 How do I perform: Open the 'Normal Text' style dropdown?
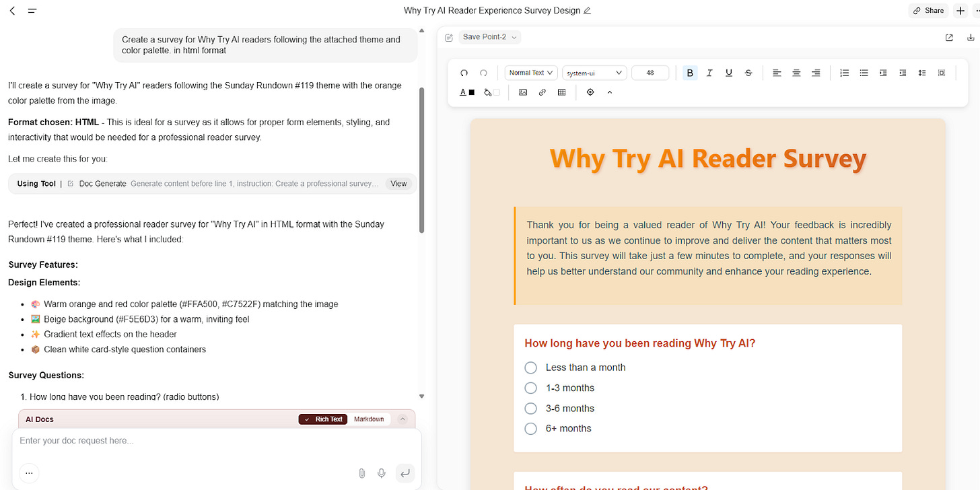(530, 73)
